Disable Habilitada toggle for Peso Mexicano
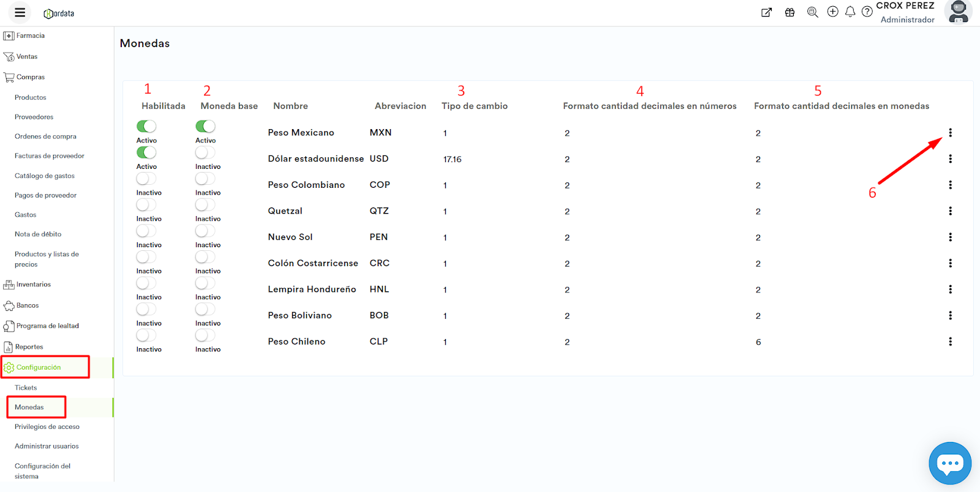Image resolution: width=980 pixels, height=492 pixels. pos(146,127)
